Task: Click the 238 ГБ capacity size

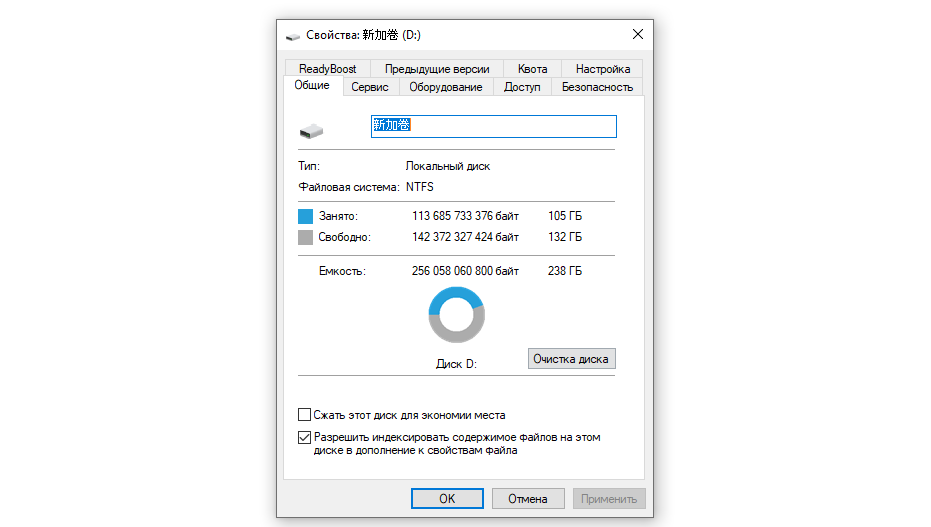Action: point(565,271)
